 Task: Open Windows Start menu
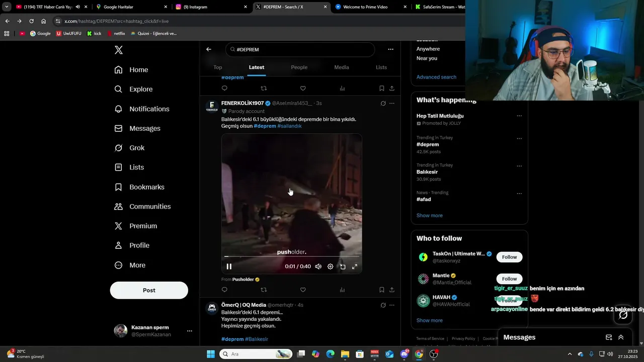[211, 354]
